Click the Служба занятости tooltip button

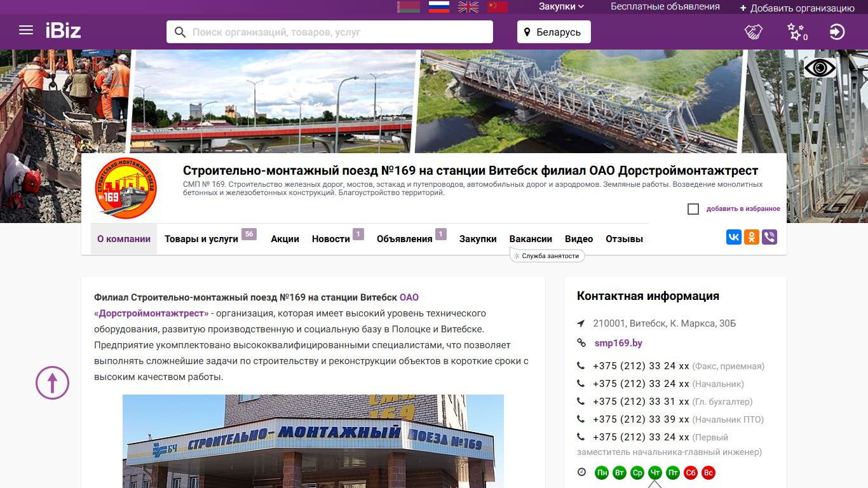pyautogui.click(x=547, y=255)
